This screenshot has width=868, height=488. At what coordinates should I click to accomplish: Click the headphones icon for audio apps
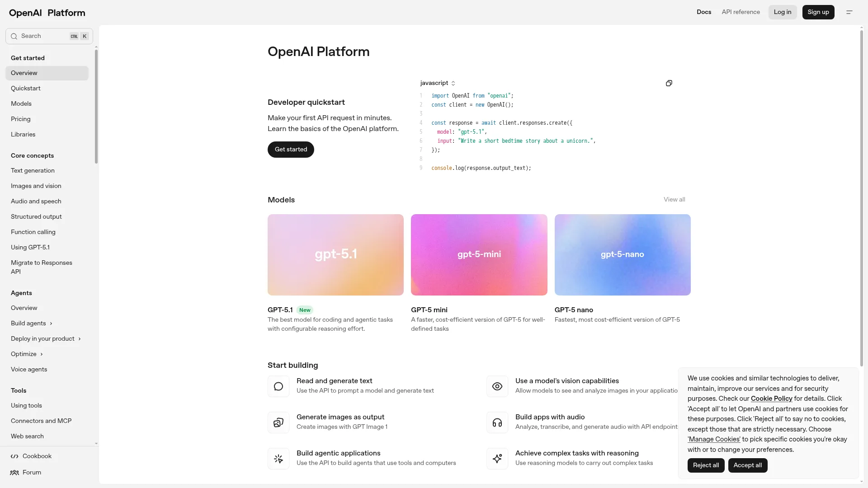[497, 422]
